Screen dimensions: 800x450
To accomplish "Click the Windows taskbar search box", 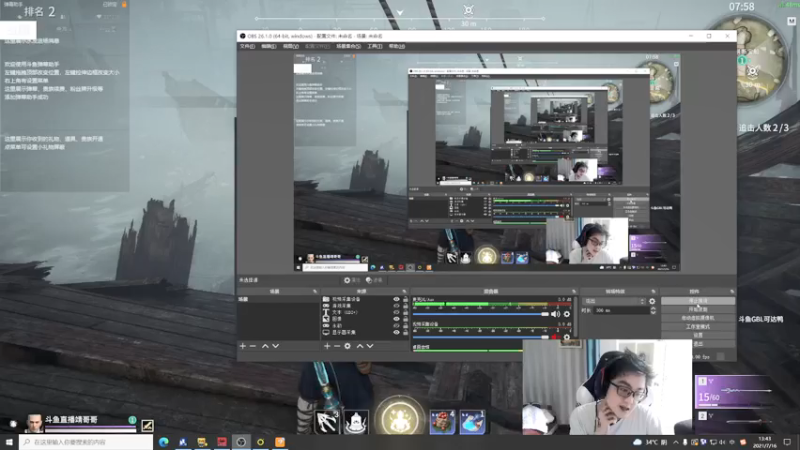I will tap(86, 442).
